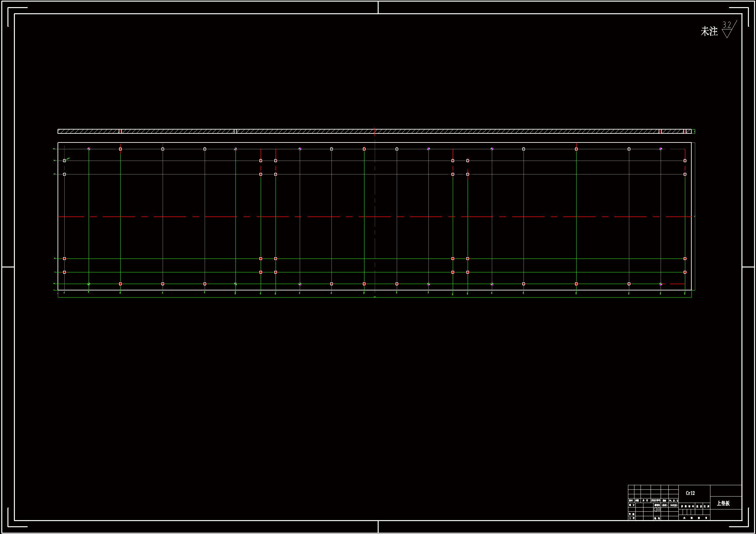Select the magenta-marked hole in top-left row

coord(89,149)
